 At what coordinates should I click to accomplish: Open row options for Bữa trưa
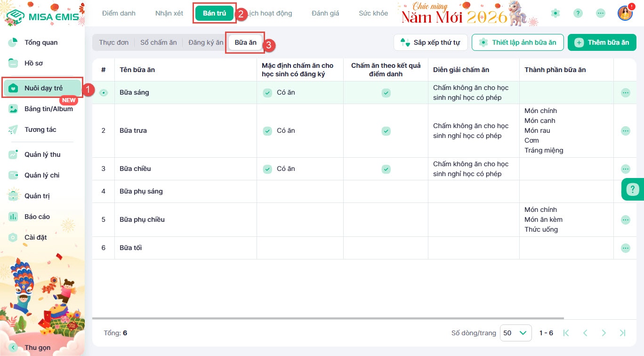click(x=625, y=130)
